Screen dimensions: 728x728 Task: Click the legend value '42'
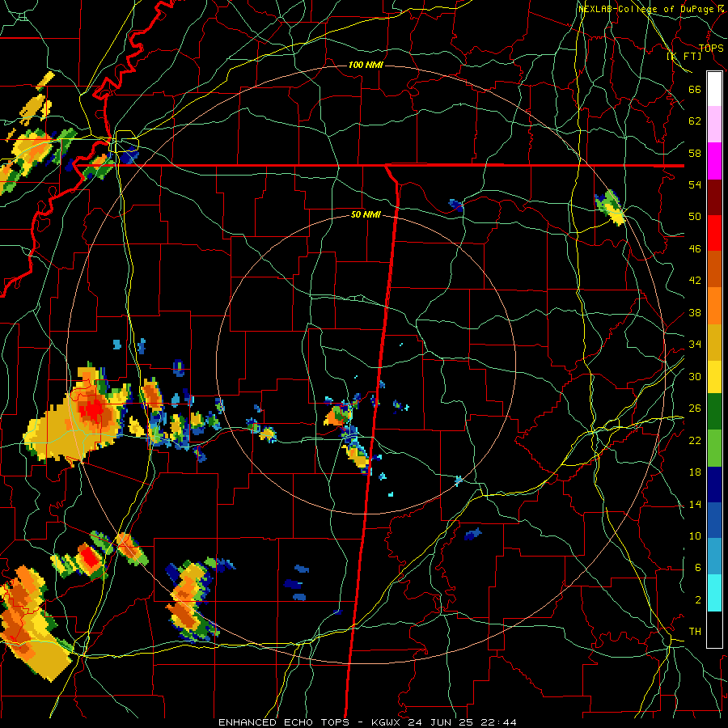click(695, 281)
